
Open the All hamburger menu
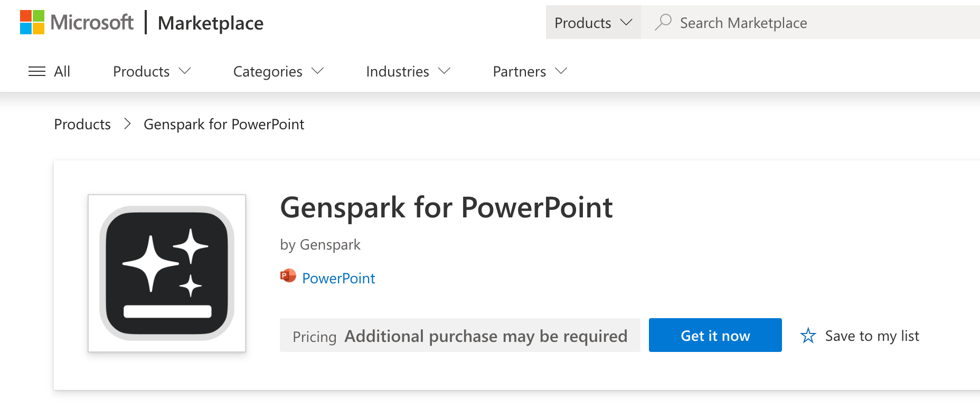pos(49,71)
